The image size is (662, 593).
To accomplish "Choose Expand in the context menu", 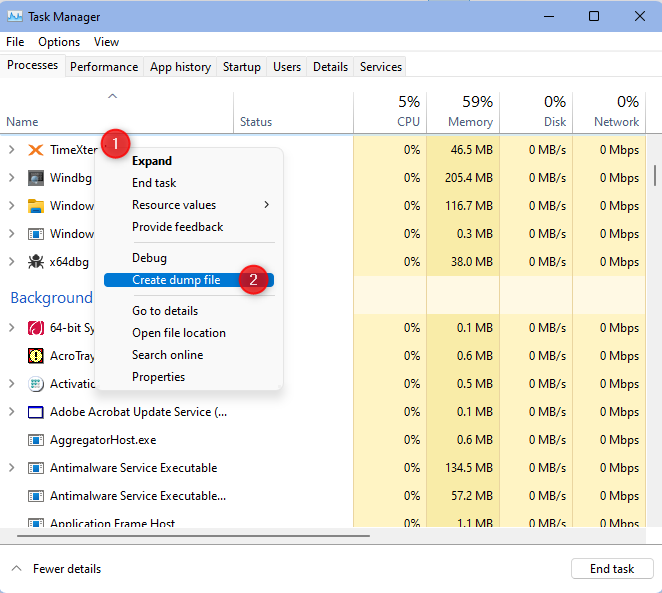I will point(189,161).
